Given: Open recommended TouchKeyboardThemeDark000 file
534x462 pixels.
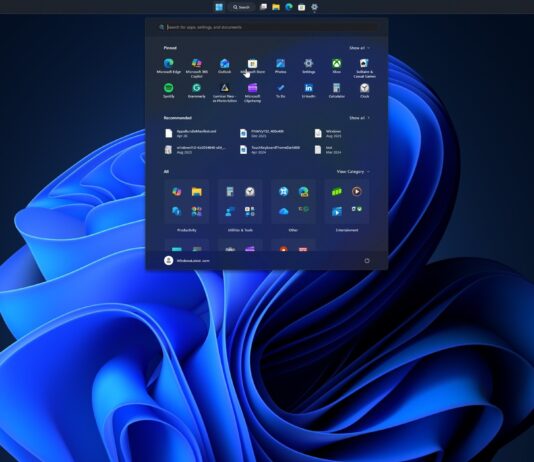Looking at the screenshot, I should (x=270, y=149).
